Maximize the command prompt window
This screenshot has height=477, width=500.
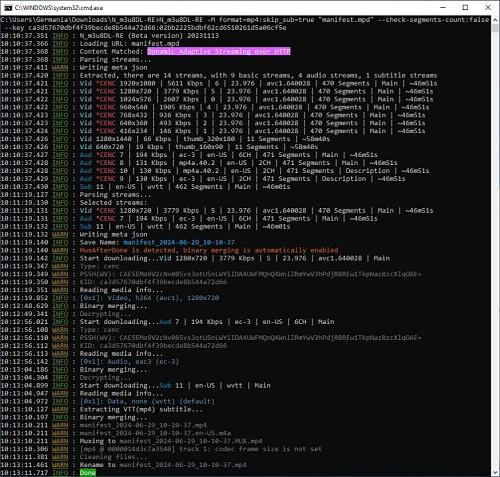[465, 7]
